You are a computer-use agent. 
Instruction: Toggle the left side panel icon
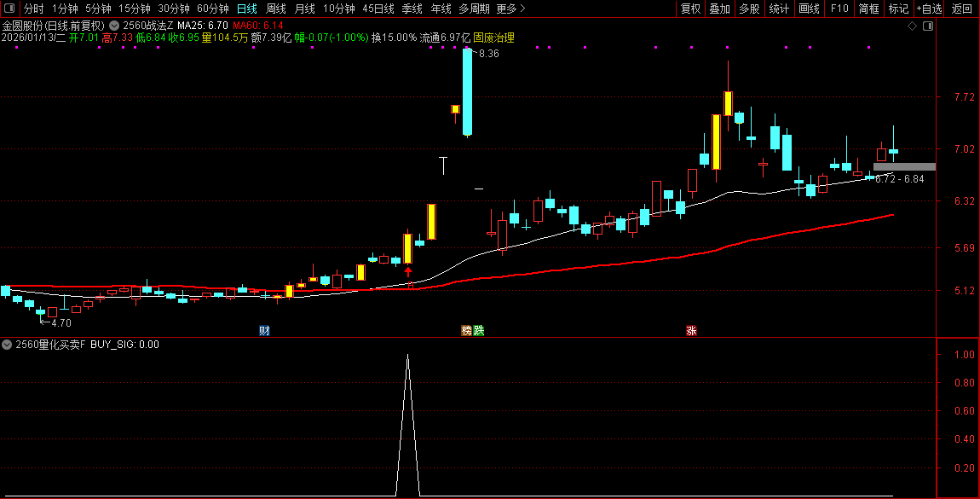(9, 9)
